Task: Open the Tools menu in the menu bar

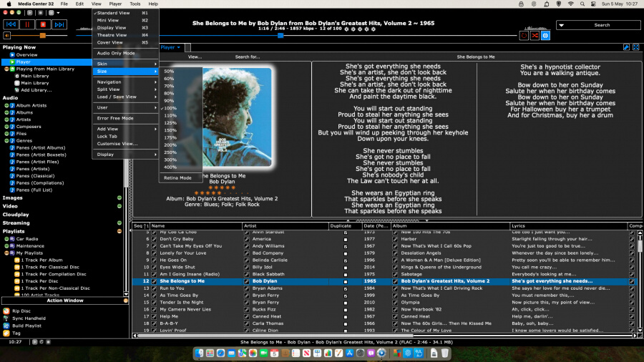Action: click(135, 4)
